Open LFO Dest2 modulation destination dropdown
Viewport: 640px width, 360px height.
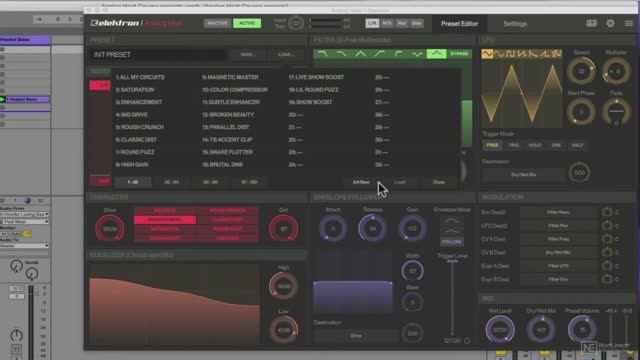coord(558,226)
